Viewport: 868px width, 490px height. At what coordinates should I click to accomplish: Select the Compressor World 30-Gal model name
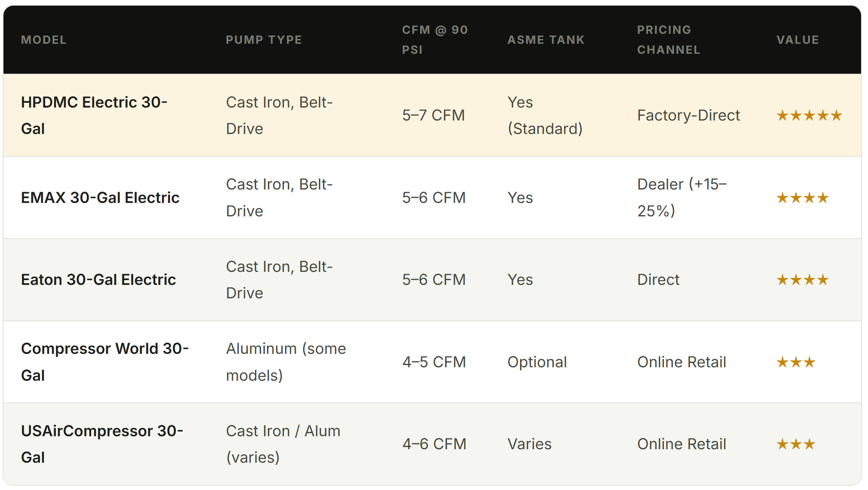pos(105,362)
